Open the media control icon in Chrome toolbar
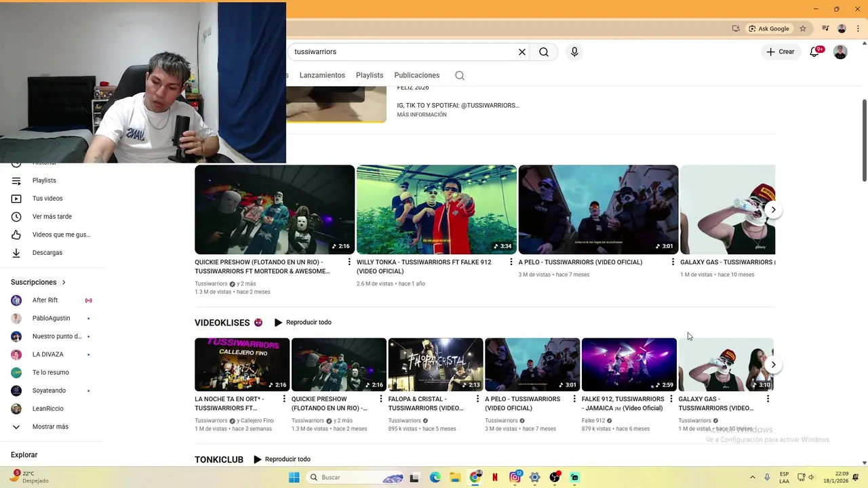The image size is (868, 488). click(x=825, y=28)
